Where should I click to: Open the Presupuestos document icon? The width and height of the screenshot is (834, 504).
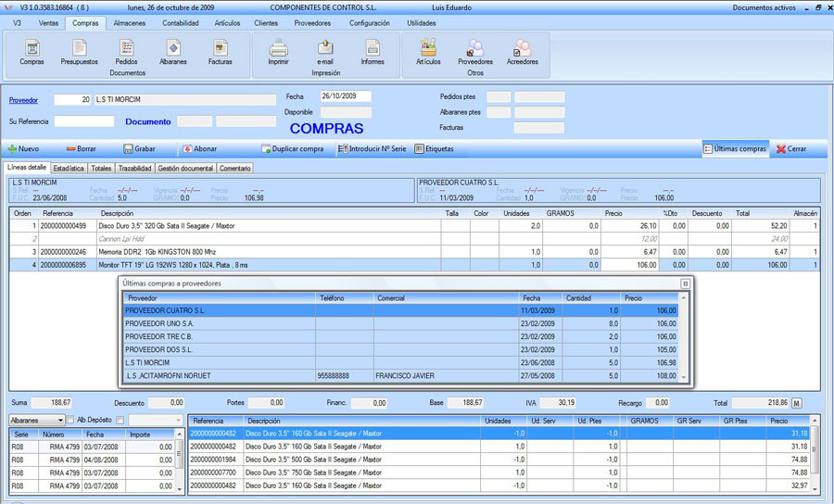coord(80,53)
